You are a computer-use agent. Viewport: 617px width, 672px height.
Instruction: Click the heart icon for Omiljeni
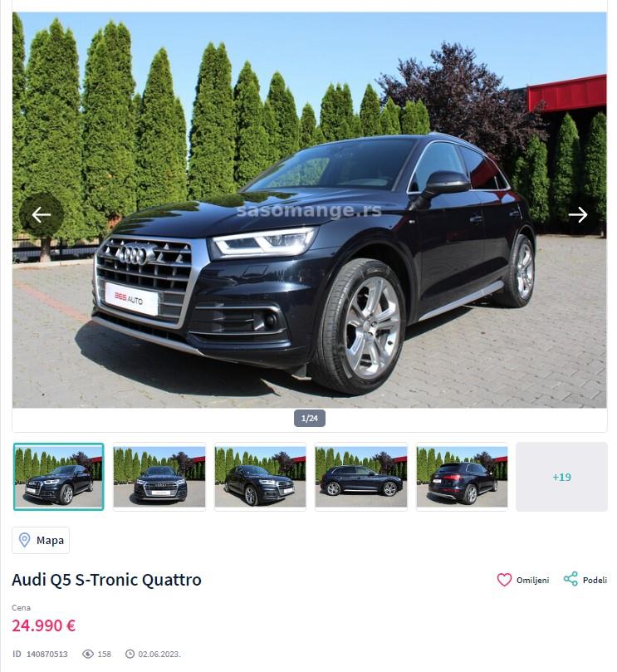tap(504, 580)
